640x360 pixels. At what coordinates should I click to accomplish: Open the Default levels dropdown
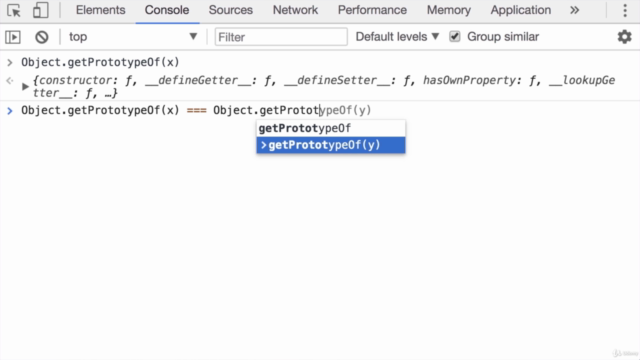click(397, 37)
